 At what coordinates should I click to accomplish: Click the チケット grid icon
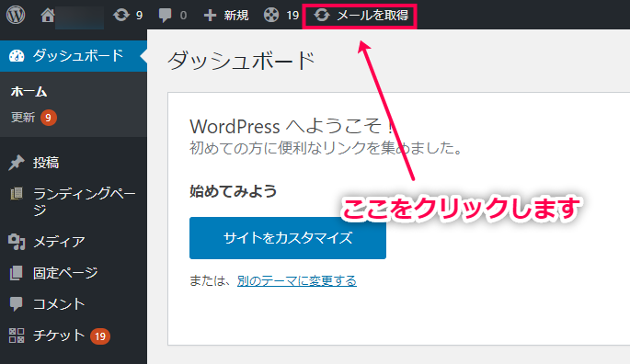point(17,336)
